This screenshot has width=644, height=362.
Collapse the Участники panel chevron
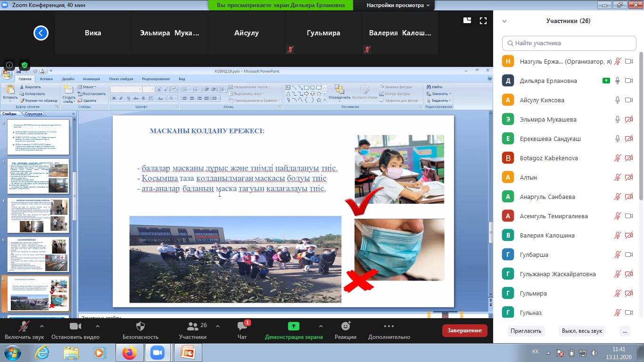tap(504, 21)
